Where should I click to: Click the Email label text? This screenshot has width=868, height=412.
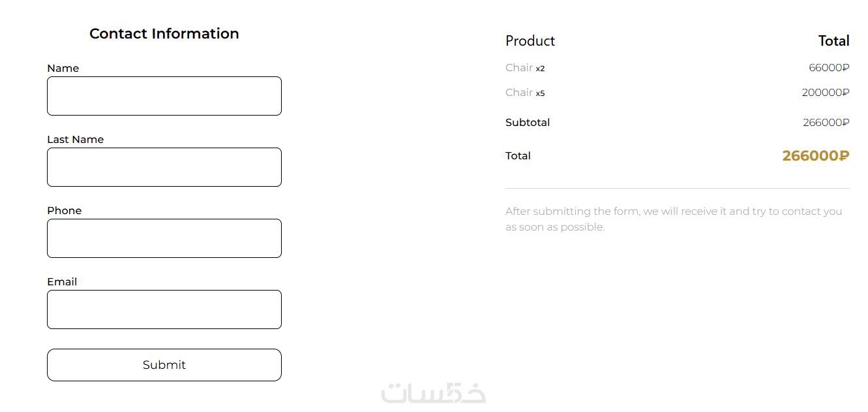62,282
